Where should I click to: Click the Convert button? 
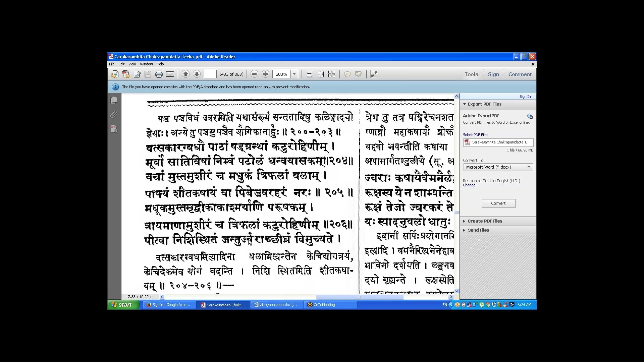pyautogui.click(x=498, y=203)
